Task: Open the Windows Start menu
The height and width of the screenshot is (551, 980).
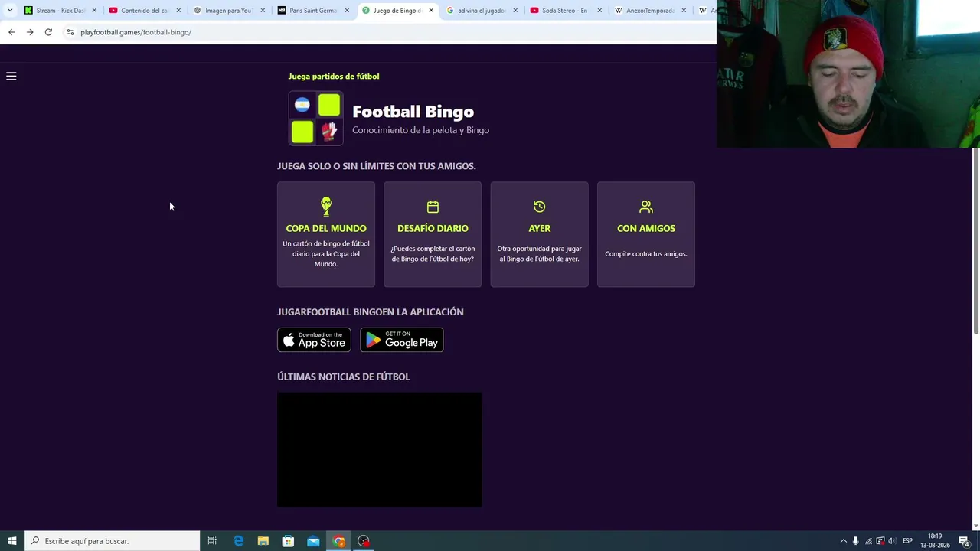Action: [x=12, y=541]
